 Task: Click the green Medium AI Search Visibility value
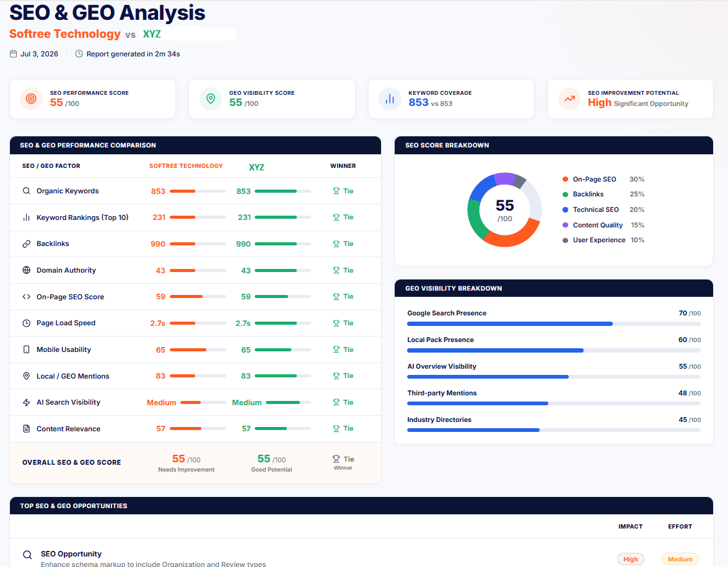pos(247,403)
